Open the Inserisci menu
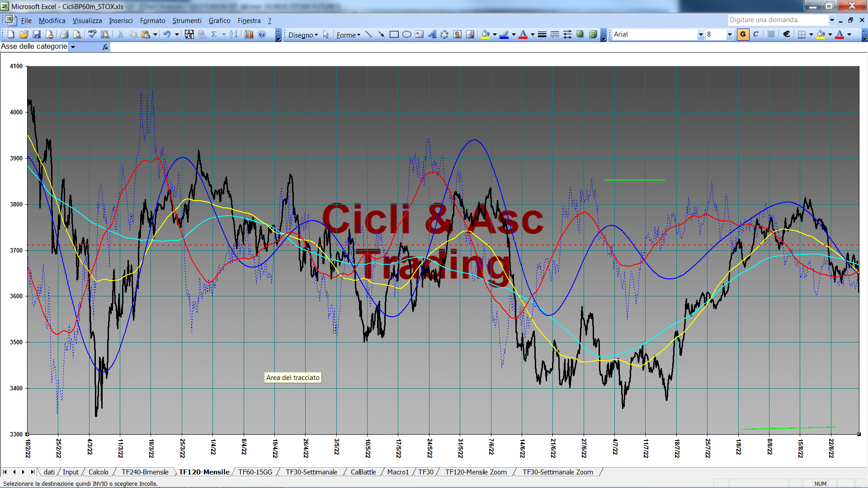 [121, 21]
